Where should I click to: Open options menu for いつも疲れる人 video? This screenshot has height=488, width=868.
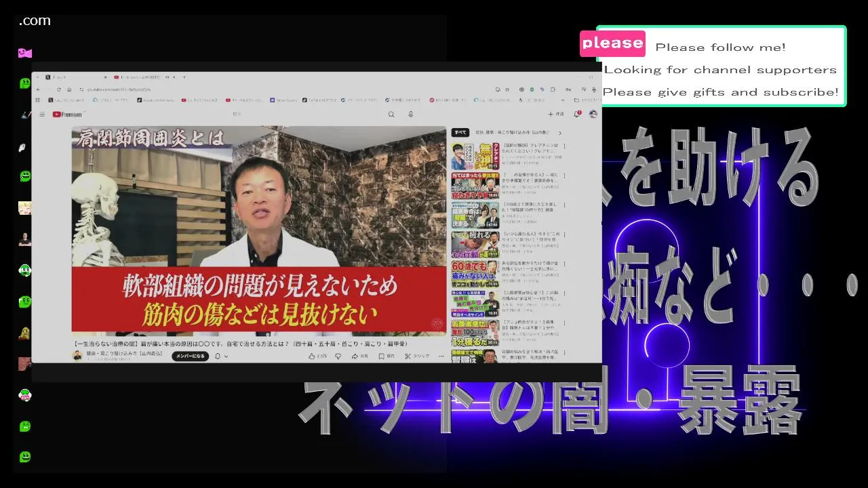(x=564, y=235)
